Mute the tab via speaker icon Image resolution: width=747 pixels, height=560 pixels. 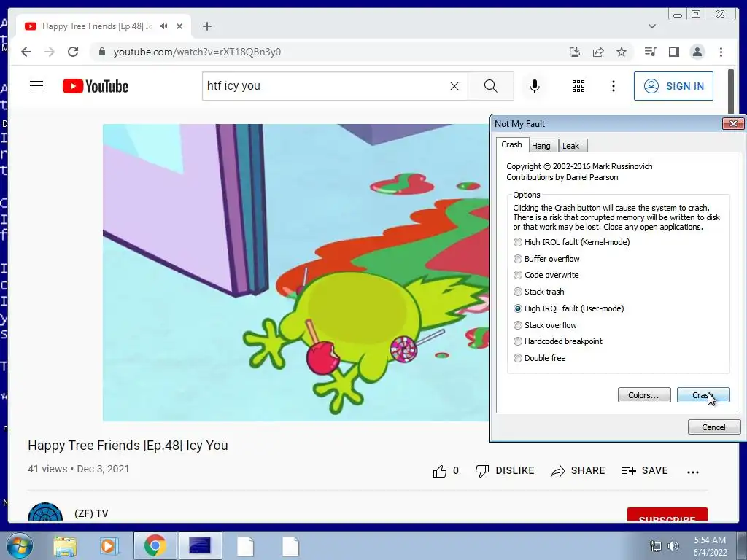pyautogui.click(x=164, y=26)
